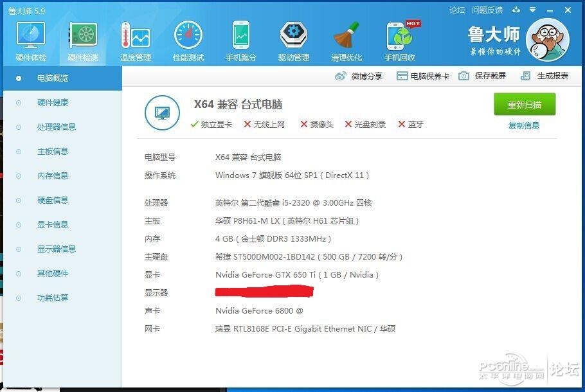Open 驱动管理 driver management
The image size is (585, 392).
294,41
